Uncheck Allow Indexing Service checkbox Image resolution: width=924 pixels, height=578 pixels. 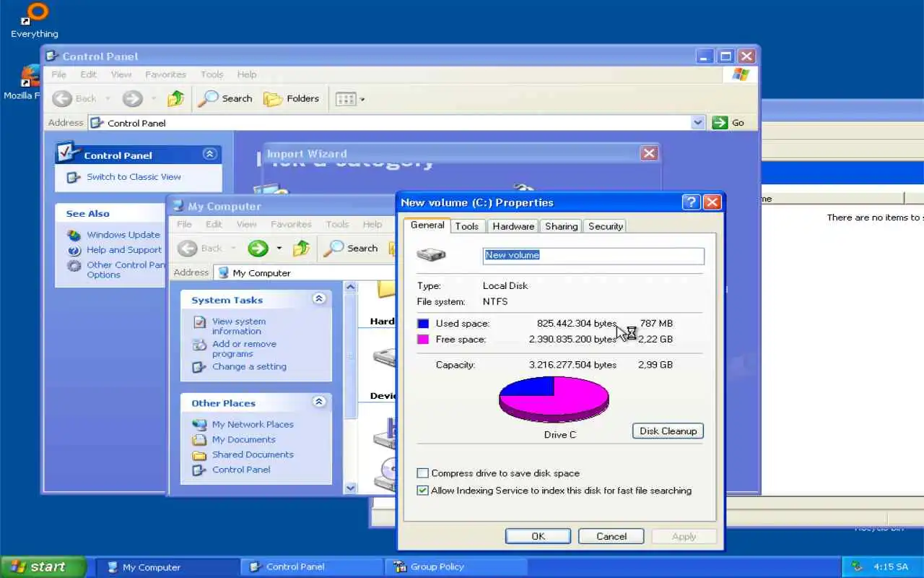(x=423, y=491)
